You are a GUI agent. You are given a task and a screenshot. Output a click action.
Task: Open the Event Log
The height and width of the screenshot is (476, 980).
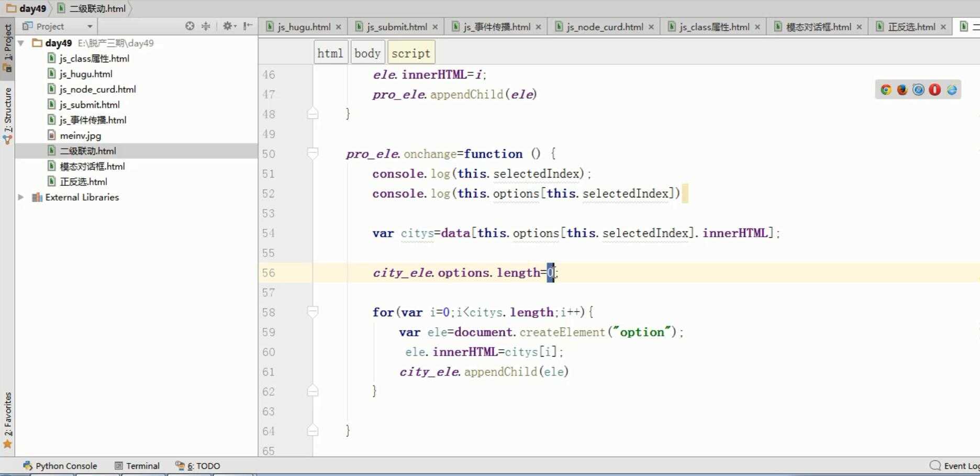(954, 466)
